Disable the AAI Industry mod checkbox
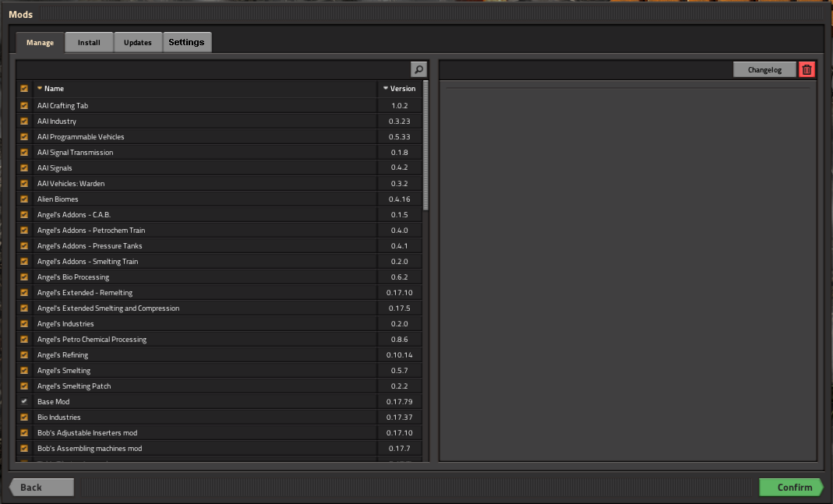Image resolution: width=833 pixels, height=504 pixels. (24, 122)
